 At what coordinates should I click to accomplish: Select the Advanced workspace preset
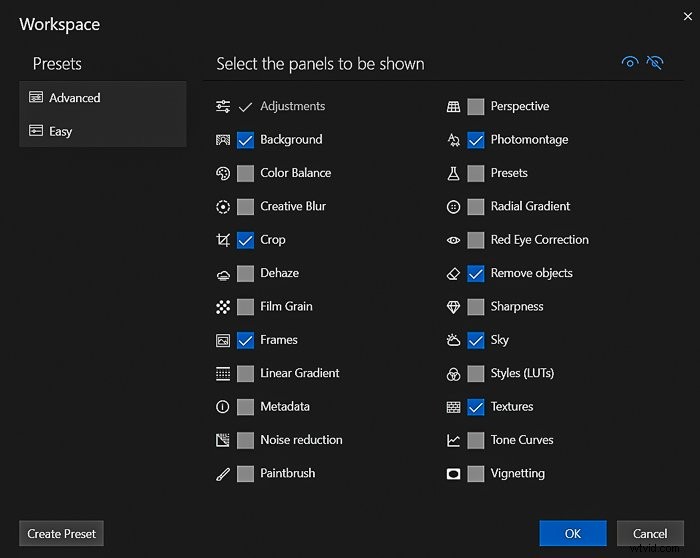pyautogui.click(x=103, y=98)
